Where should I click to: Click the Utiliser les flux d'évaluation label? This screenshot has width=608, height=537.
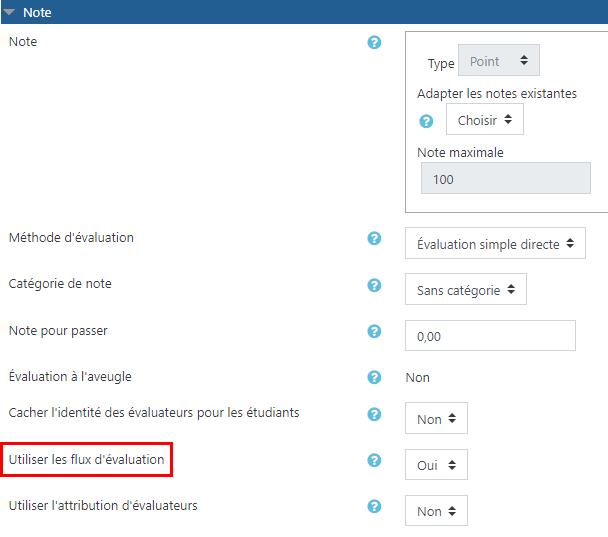(86, 460)
